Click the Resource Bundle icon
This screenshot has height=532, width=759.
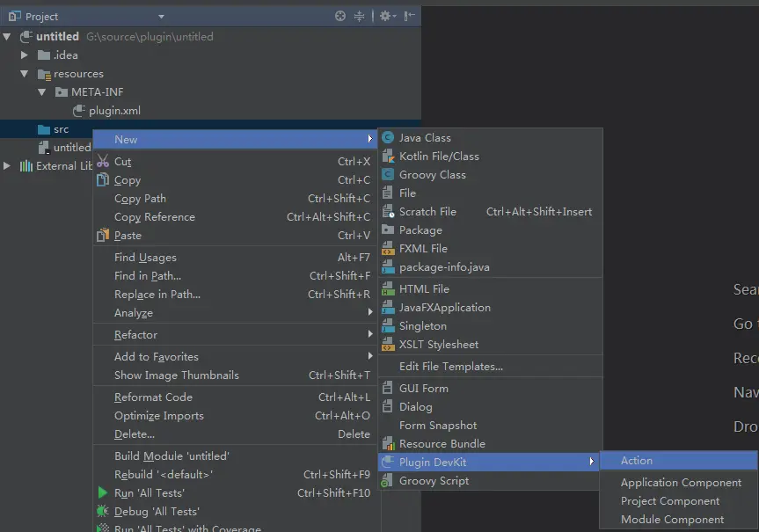click(388, 444)
